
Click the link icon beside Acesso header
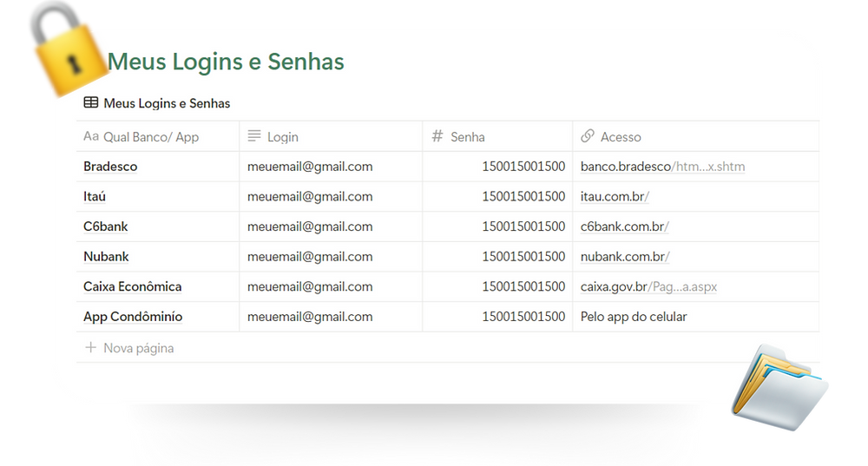tap(588, 136)
